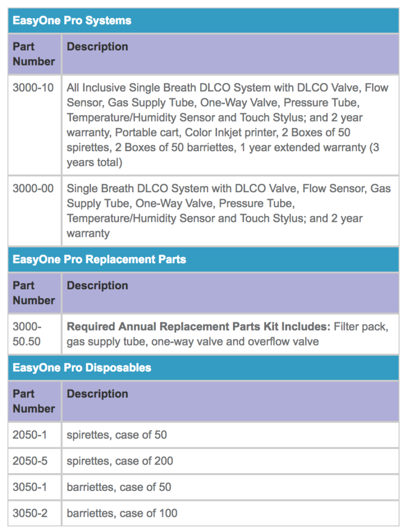Screen dimensions: 407x532
Task: Click Description column header under Disposables
Action: coord(97,394)
